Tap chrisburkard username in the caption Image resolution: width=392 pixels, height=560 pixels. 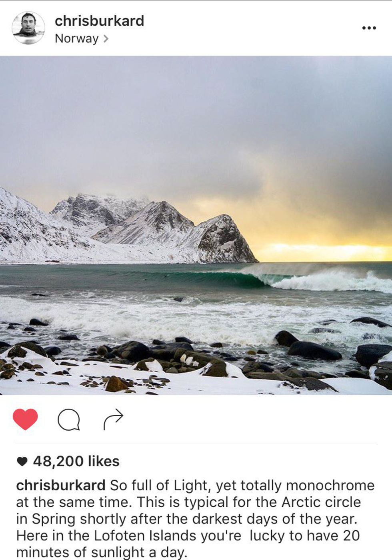click(60, 485)
